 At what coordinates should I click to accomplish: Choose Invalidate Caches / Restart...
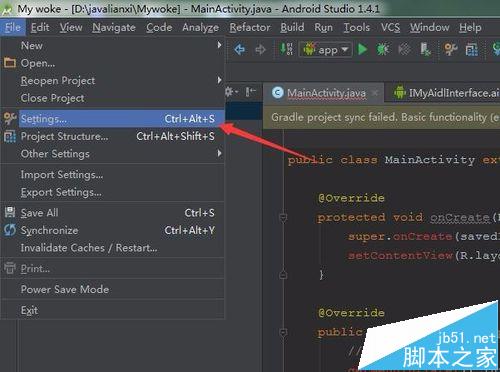click(112, 248)
